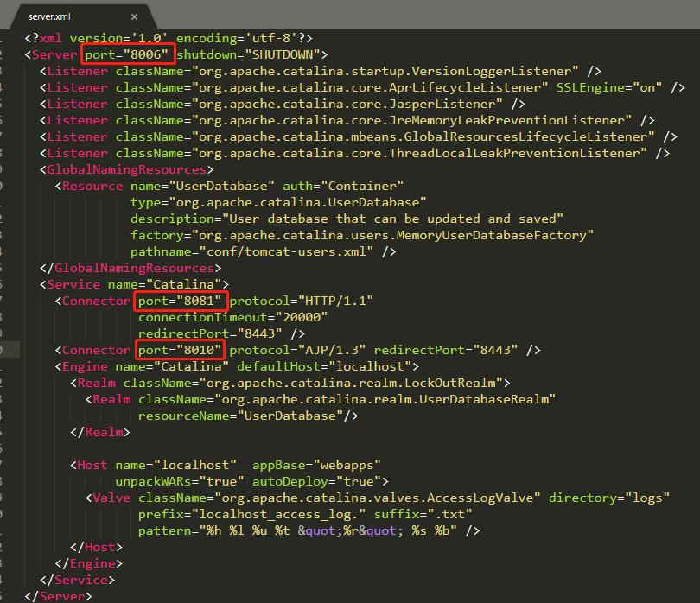This screenshot has height=603, width=700.
Task: Click the HTTP Connector port value 8081
Action: click(198, 301)
